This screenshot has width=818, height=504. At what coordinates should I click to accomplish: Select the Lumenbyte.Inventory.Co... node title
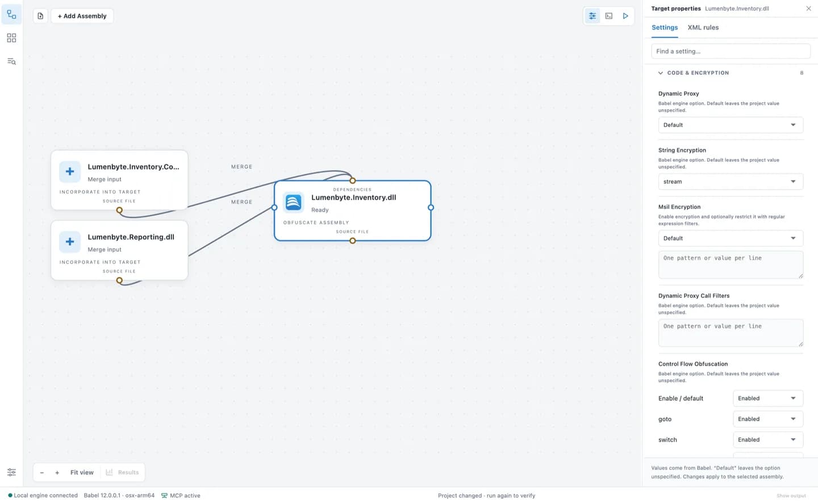133,167
